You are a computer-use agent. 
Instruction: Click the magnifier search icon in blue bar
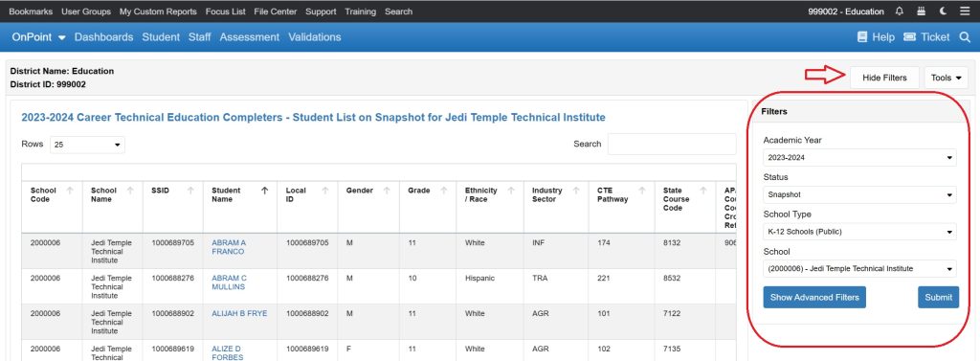tap(965, 37)
